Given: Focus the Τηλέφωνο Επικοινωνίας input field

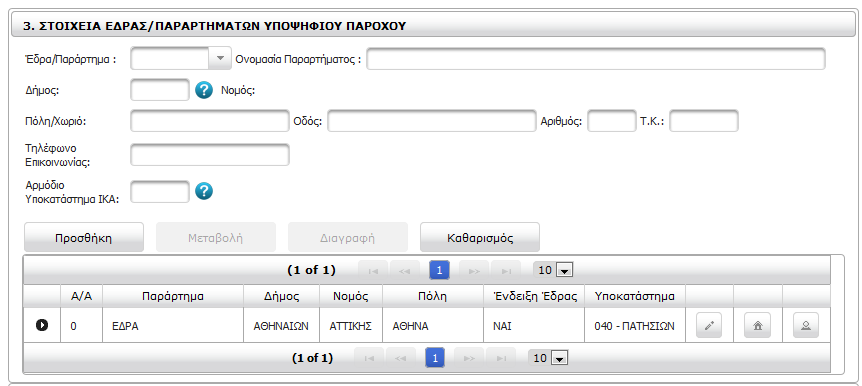Looking at the screenshot, I should tap(209, 155).
